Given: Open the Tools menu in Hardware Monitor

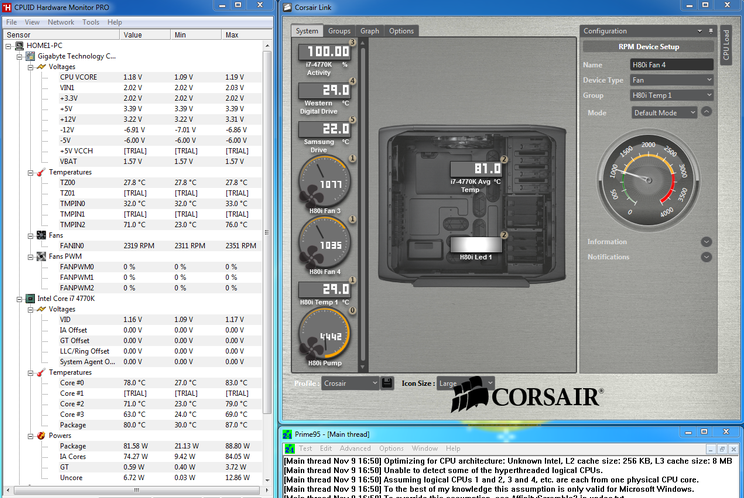Looking at the screenshot, I should pos(90,21).
